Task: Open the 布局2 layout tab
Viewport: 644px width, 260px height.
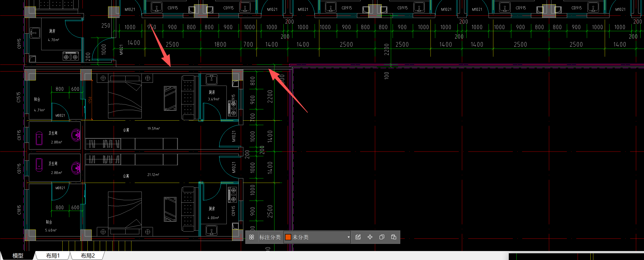Action: 88,256
